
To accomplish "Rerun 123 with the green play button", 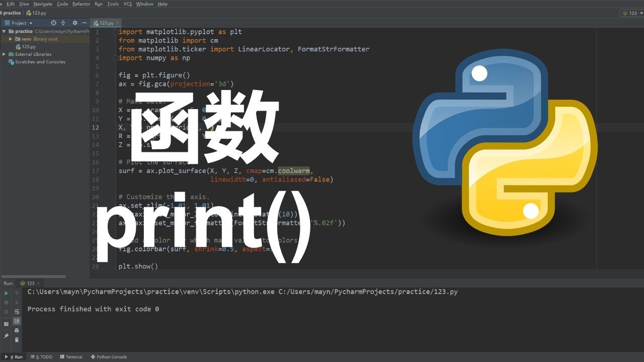I will (7, 293).
